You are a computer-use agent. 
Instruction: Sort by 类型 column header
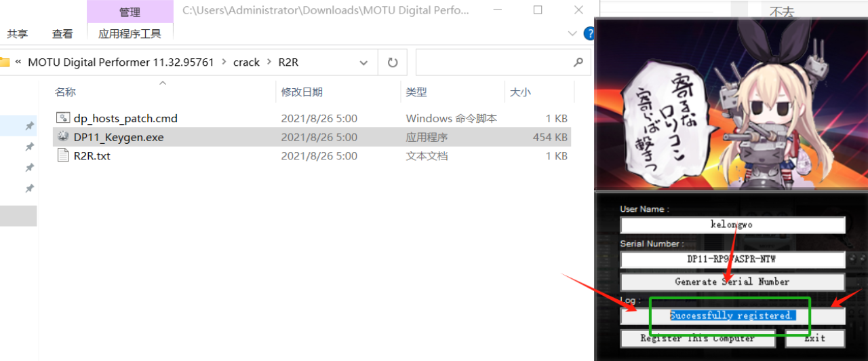[416, 92]
